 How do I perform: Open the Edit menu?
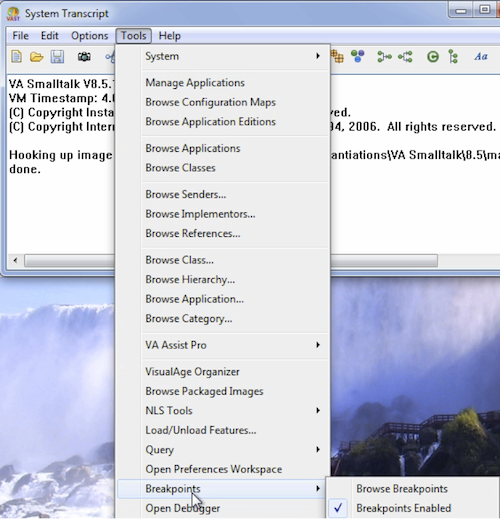49,36
